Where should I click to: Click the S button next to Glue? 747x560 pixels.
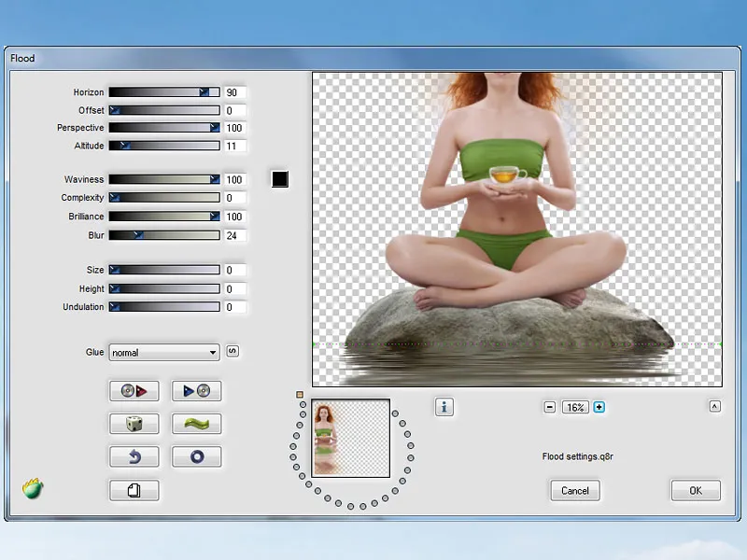[233, 352]
